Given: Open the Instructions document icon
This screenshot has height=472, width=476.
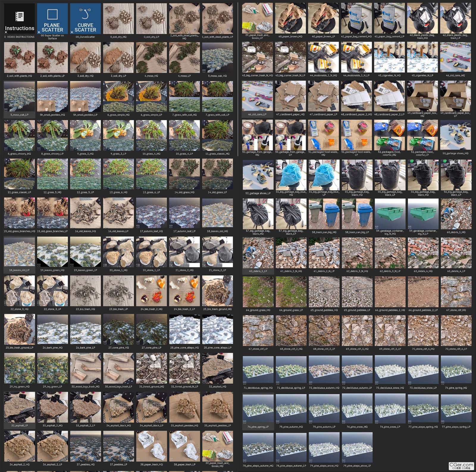Looking at the screenshot, I should pyautogui.click(x=19, y=18).
